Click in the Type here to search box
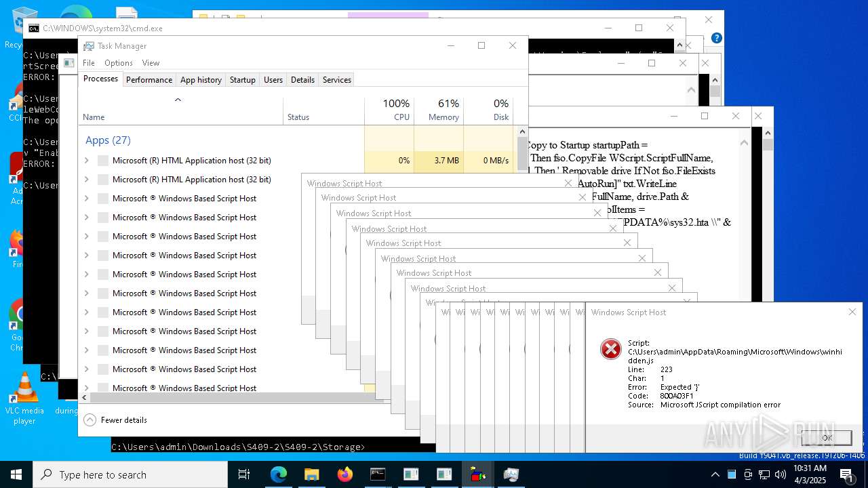The image size is (868, 488). pyautogui.click(x=130, y=474)
